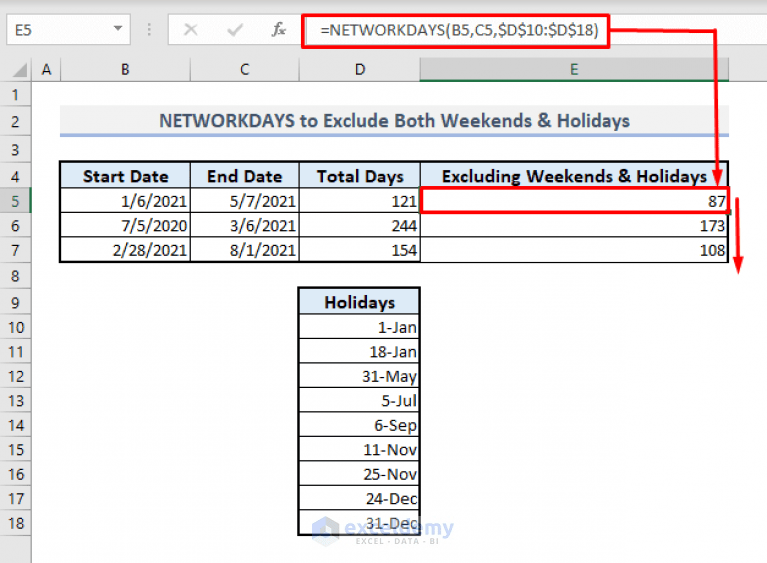Click the Name Box showing E5
Image resolution: width=767 pixels, height=563 pixels.
tap(68, 30)
